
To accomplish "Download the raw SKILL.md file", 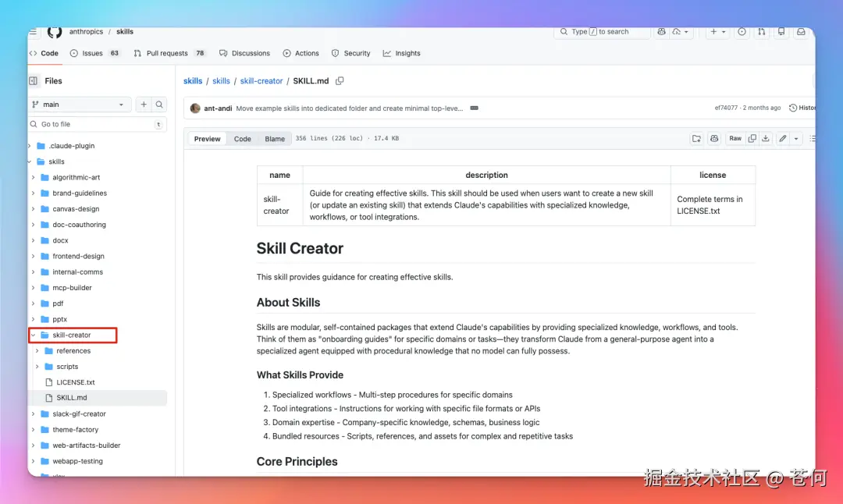I will point(766,139).
